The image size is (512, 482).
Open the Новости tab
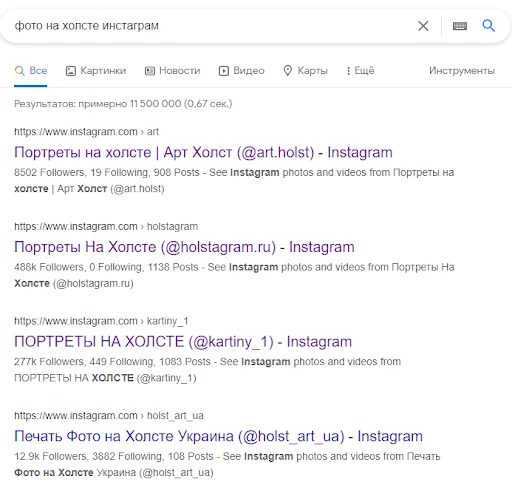tap(173, 71)
